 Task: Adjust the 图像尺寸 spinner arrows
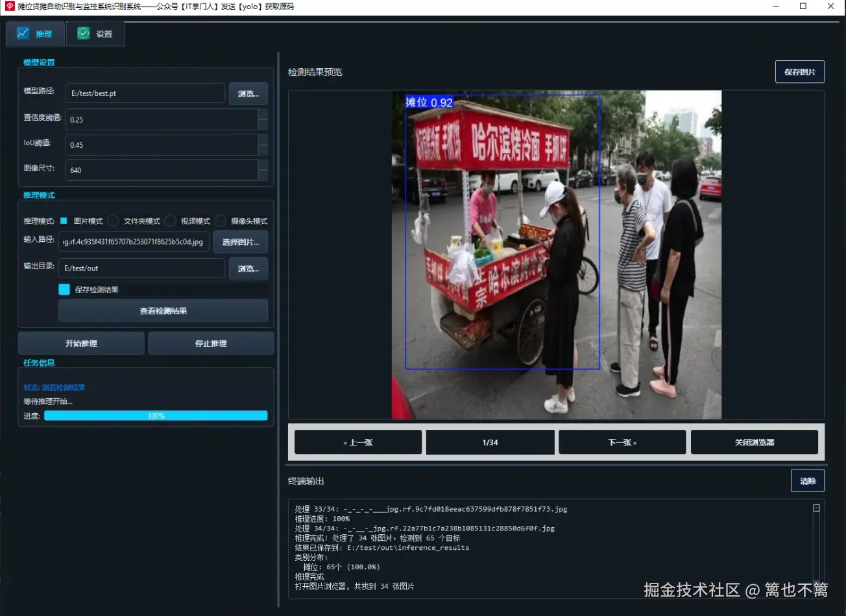pos(263,170)
